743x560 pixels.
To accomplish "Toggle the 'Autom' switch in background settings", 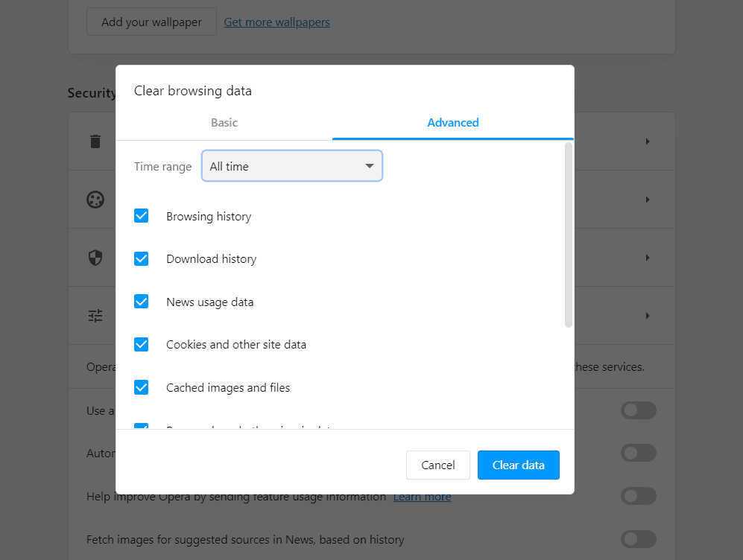I will tap(638, 453).
